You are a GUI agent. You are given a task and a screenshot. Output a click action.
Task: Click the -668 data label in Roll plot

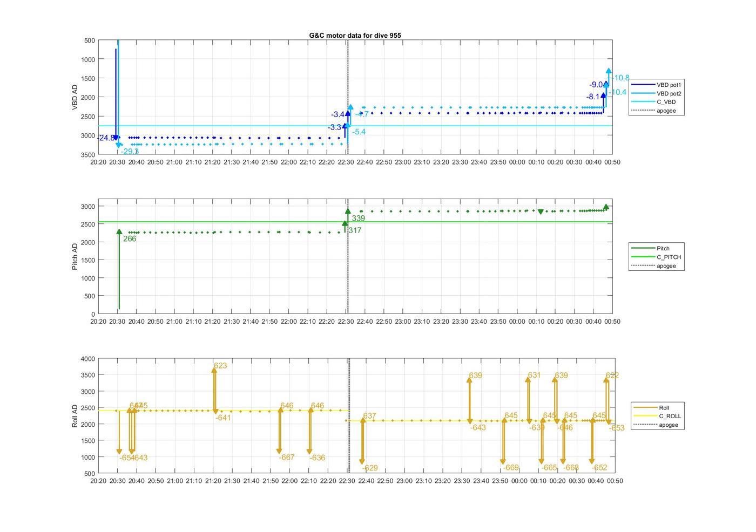(x=571, y=468)
